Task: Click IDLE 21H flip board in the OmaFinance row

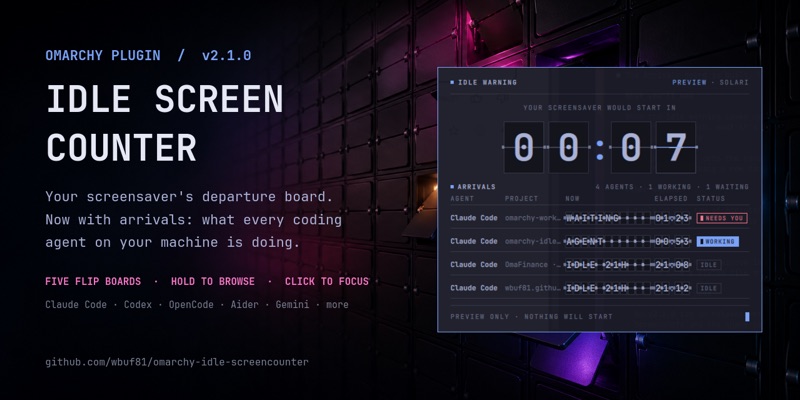Action: click(x=608, y=265)
